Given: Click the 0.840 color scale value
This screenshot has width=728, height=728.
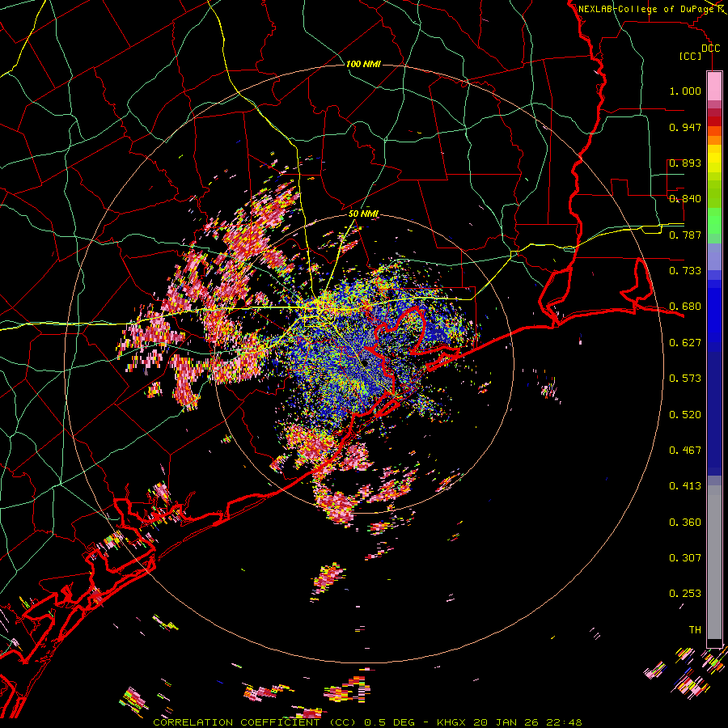Looking at the screenshot, I should click(x=685, y=199).
